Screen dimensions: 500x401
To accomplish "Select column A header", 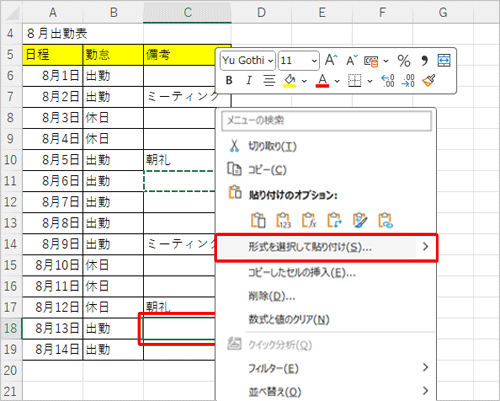I will [x=53, y=12].
